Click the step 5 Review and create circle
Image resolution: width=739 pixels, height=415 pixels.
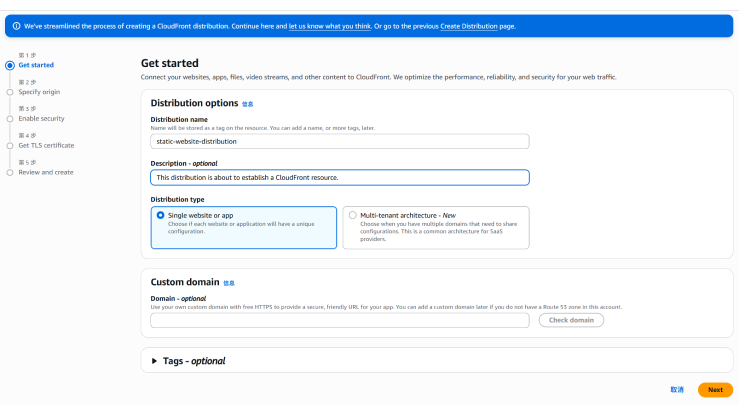coord(10,172)
